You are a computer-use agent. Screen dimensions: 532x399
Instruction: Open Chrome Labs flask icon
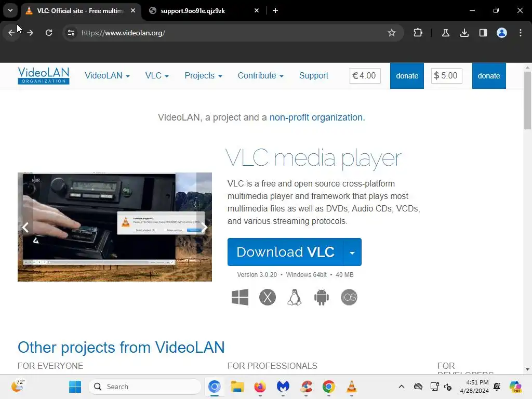[x=445, y=33]
